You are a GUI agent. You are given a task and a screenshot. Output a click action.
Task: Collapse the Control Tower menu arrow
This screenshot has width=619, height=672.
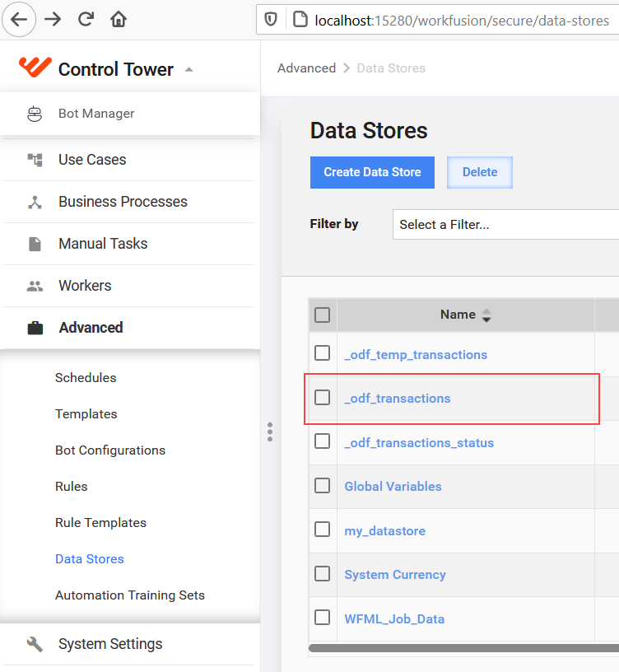click(x=189, y=69)
